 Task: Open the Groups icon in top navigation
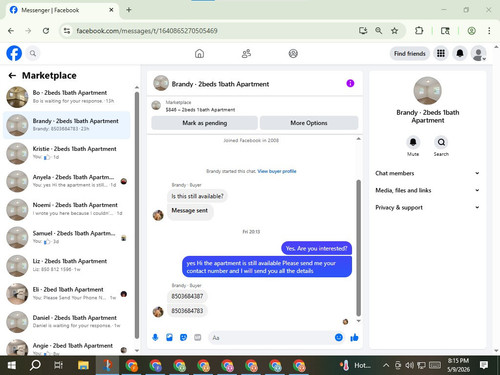pyautogui.click(x=293, y=53)
